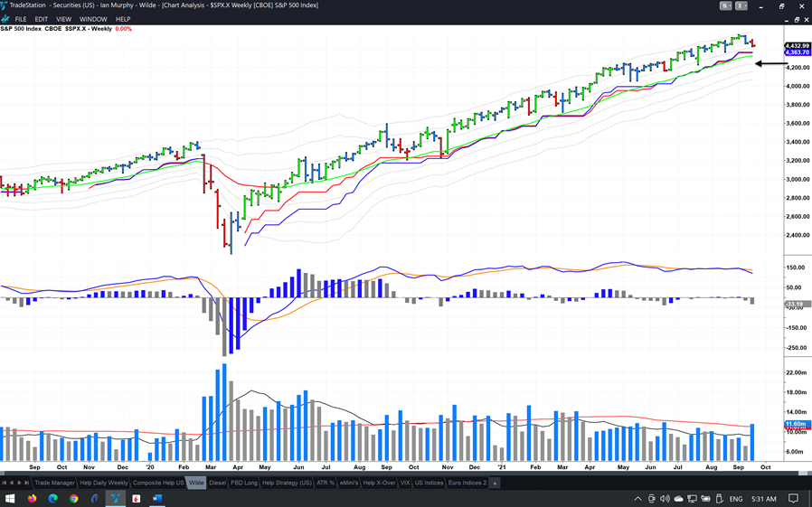The height and width of the screenshot is (507, 812).
Task: Open the WINDOW menu
Action: tap(93, 19)
